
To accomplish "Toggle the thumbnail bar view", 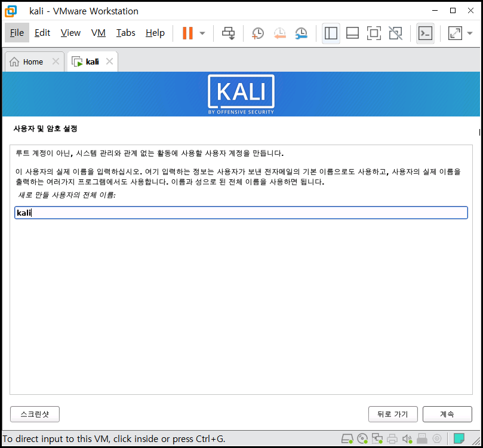I will tap(352, 33).
